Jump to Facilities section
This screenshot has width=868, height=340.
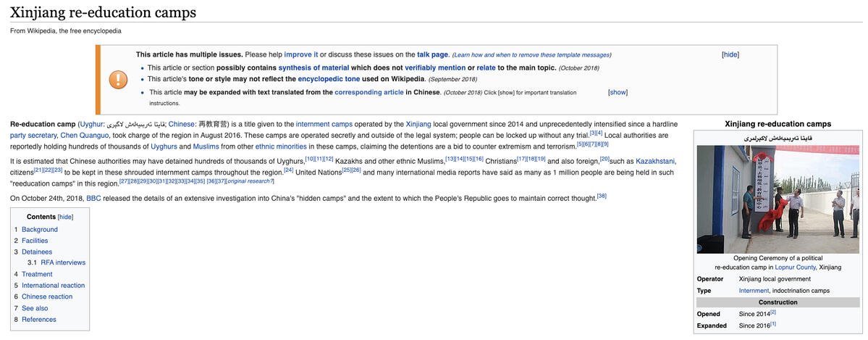[x=35, y=241]
